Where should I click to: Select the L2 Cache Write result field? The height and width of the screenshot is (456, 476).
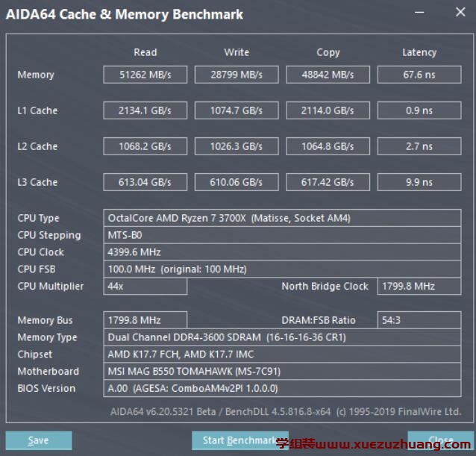236,146
